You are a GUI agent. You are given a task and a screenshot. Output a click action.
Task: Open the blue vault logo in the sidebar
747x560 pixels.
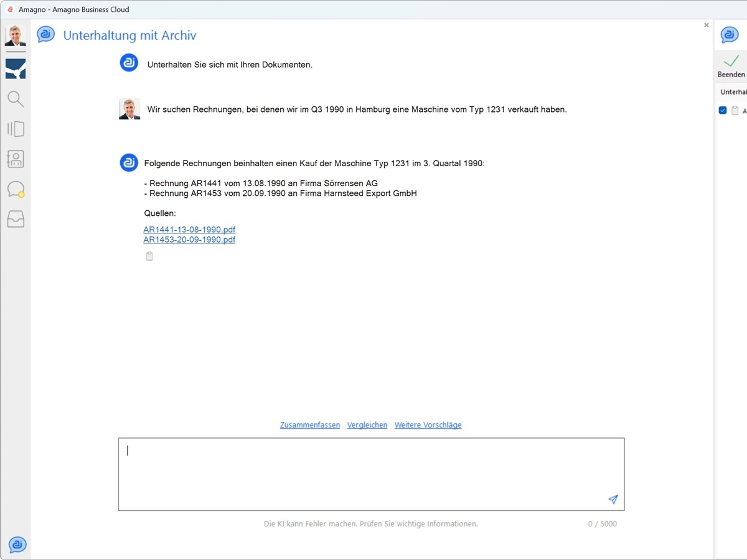click(16, 68)
